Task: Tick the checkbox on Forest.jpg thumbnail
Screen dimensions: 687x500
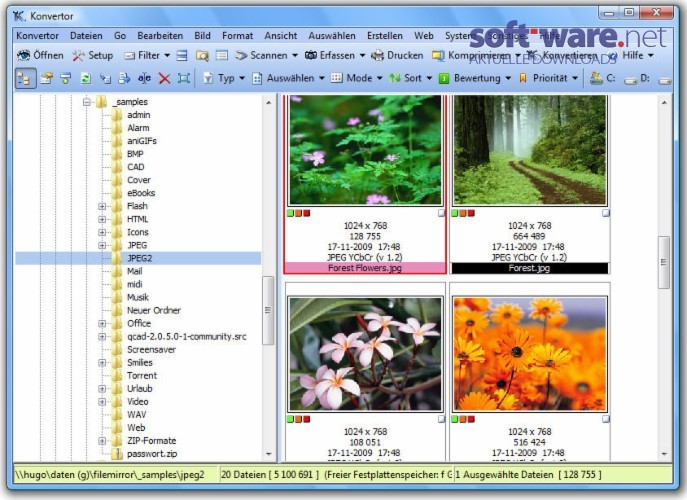Action: tap(606, 213)
